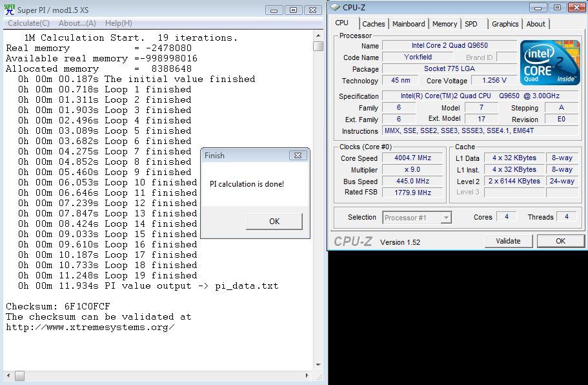The image size is (588, 385).
Task: Click the Loop 1 finished line
Action: tap(105, 89)
